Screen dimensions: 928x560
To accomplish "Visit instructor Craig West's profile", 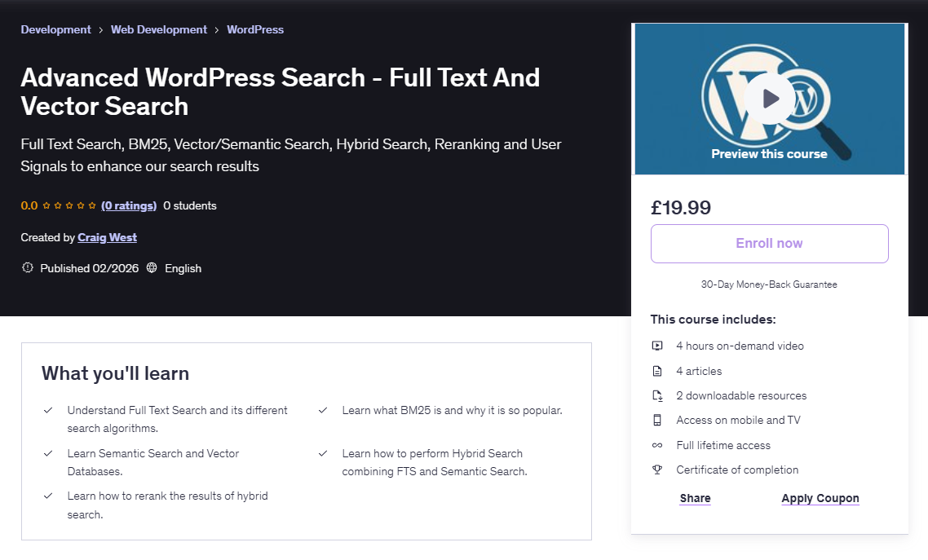I will [x=107, y=237].
